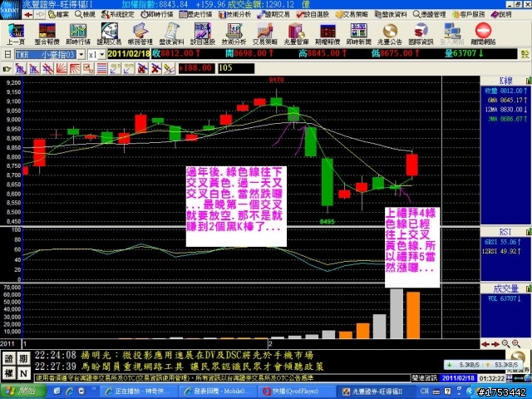The width and height of the screenshot is (532, 399).
Task: Open the 即時新聞 toolbar icon
Action: click(x=358, y=34)
